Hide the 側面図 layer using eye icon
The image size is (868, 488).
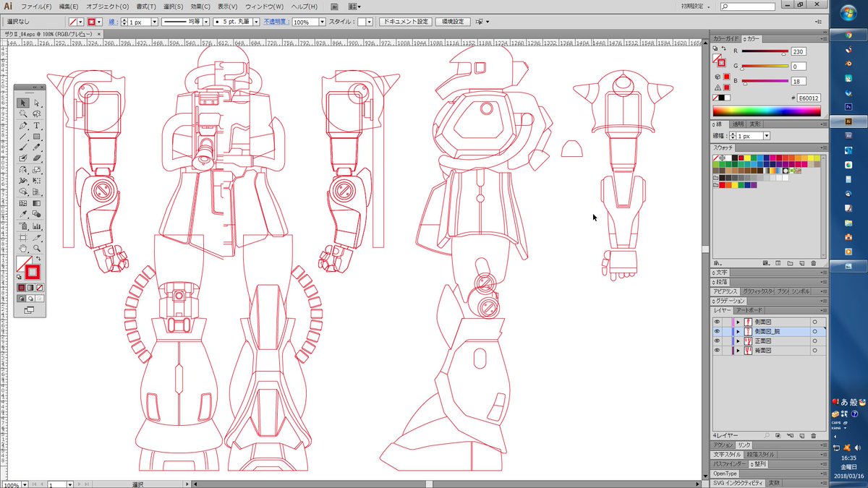click(x=717, y=322)
